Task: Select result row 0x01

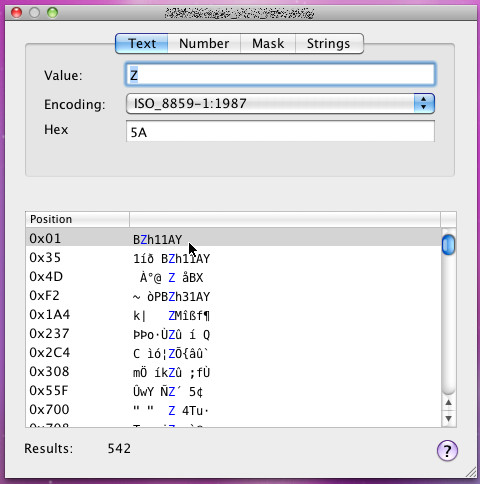Action: point(233,237)
